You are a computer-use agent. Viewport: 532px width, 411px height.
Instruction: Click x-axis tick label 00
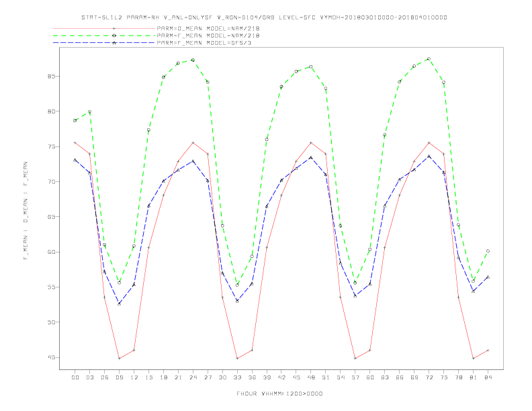tap(75, 377)
